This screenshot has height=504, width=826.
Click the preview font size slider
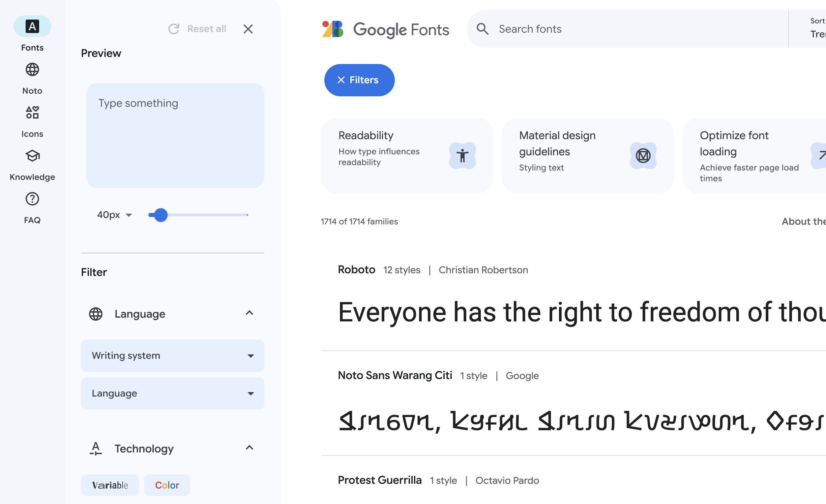[x=198, y=215]
